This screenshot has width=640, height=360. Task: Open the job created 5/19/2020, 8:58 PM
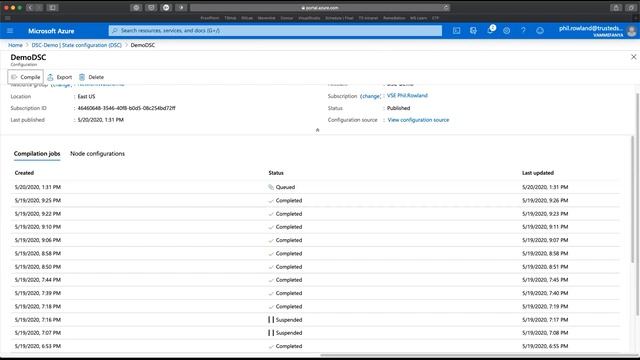pyautogui.click(x=315, y=253)
